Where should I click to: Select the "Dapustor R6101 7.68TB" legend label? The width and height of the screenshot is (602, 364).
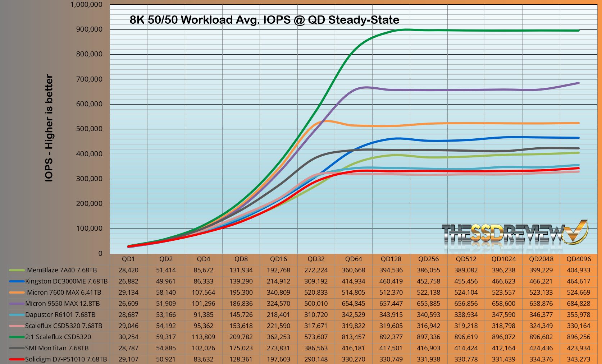60,315
